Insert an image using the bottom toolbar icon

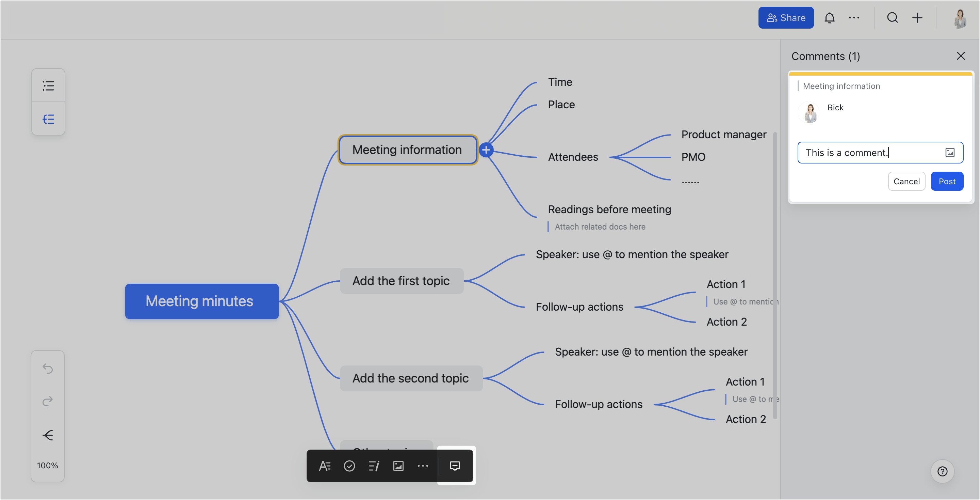tap(398, 466)
